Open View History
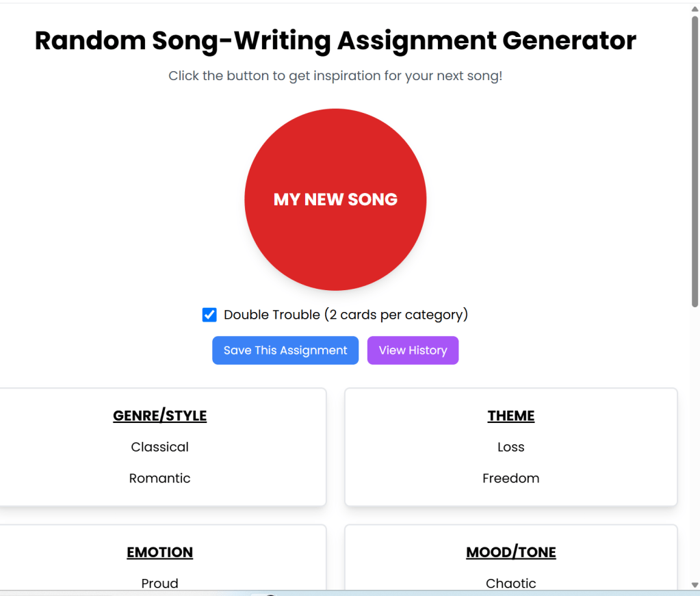The image size is (700, 596). 413,350
